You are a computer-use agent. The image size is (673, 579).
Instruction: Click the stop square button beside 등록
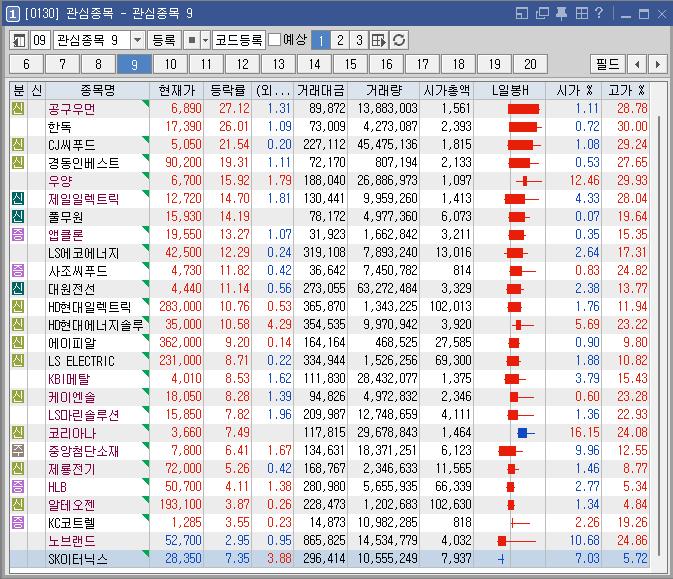pos(192,40)
